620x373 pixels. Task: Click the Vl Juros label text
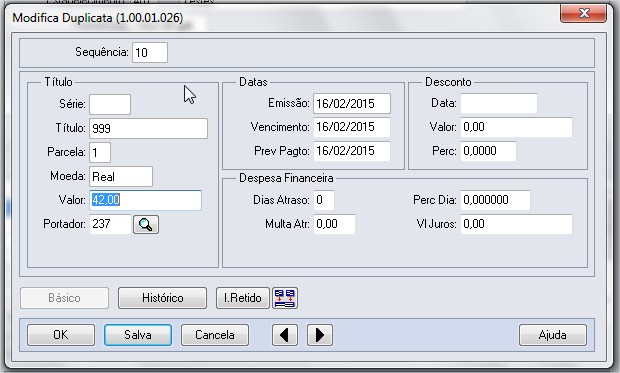click(x=437, y=224)
